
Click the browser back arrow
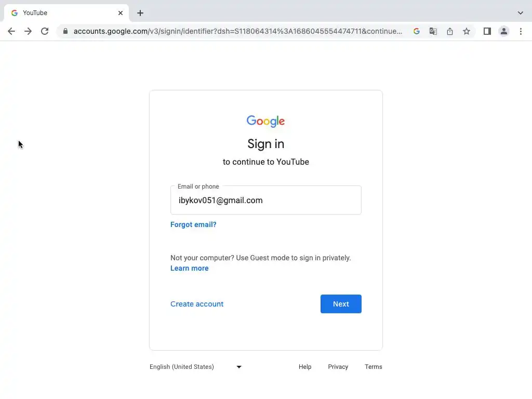(x=11, y=31)
